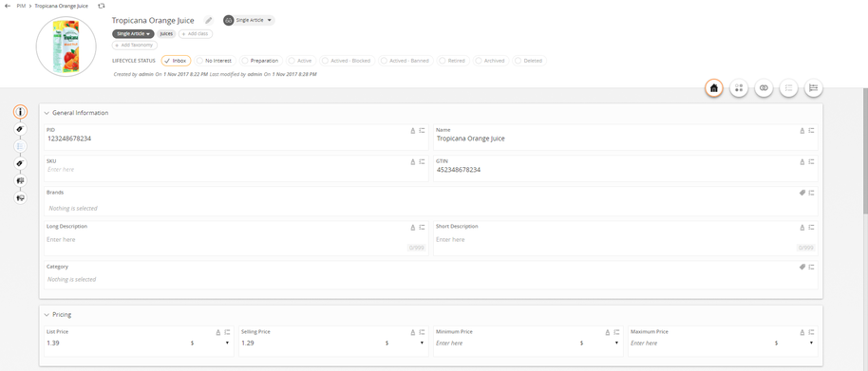868x371 pixels.
Task: Select Actived - Banned lifecycle status
Action: point(406,61)
